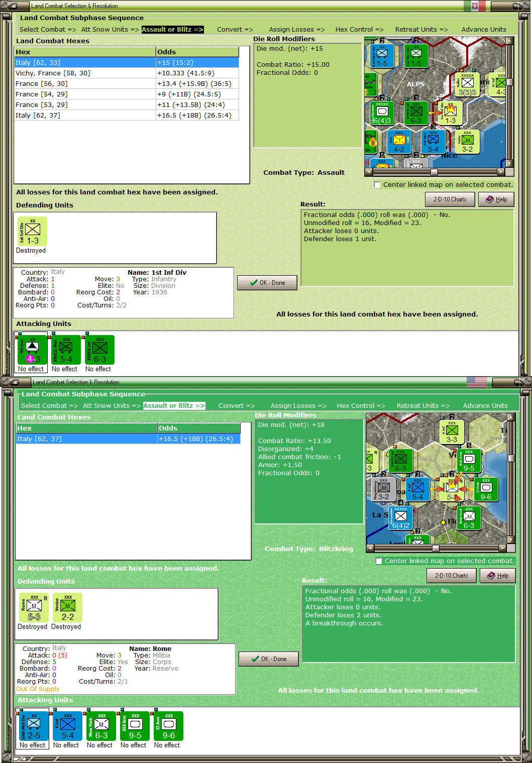Select XIX Arm 9-5 attacker unit
The image size is (532, 763).
click(135, 726)
